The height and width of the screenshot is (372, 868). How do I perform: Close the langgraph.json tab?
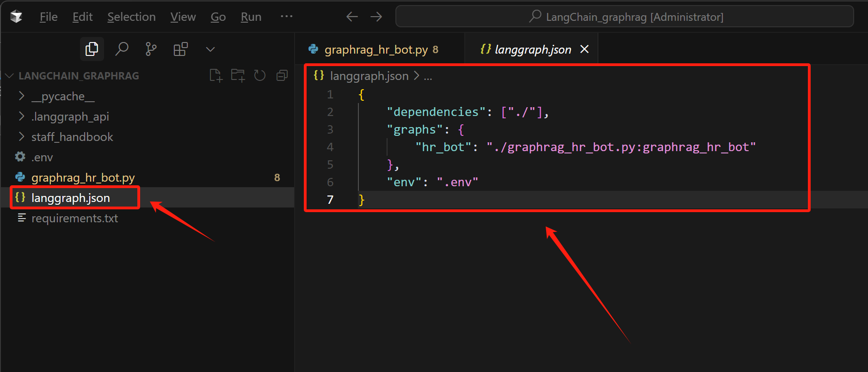pos(585,49)
